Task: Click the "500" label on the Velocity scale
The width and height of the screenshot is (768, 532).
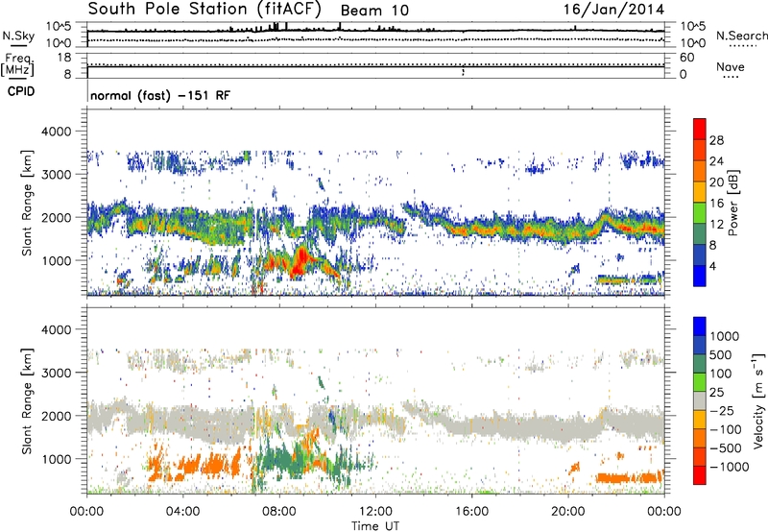Action: coord(721,355)
